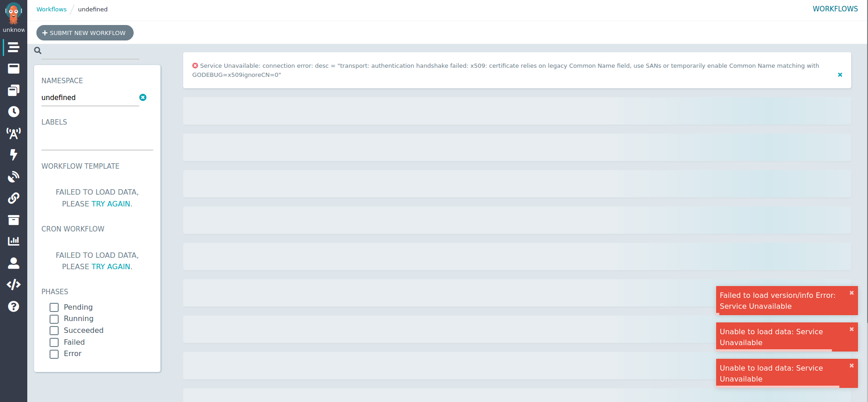Click Submit New Workflow button
Screen dimensions: 868x402
[85, 33]
